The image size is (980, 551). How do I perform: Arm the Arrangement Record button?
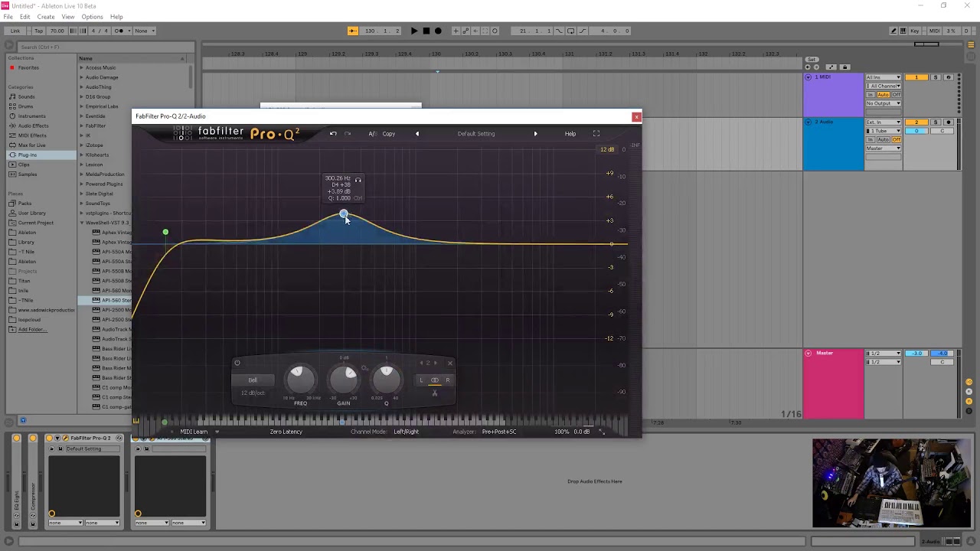click(x=438, y=31)
